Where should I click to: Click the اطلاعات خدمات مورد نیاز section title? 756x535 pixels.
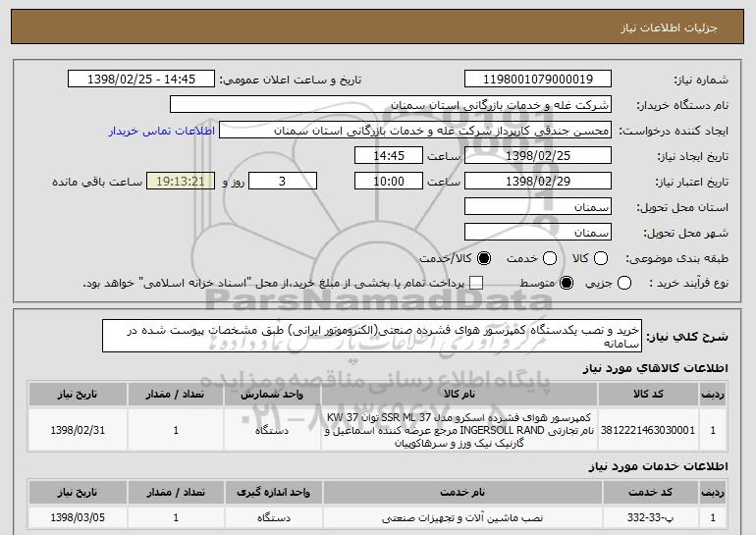tap(658, 466)
